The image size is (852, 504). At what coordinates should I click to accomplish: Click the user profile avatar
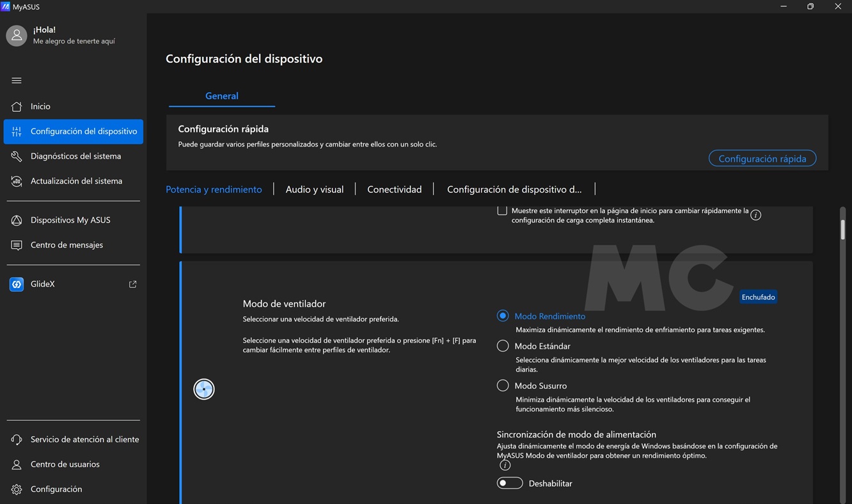tap(17, 36)
